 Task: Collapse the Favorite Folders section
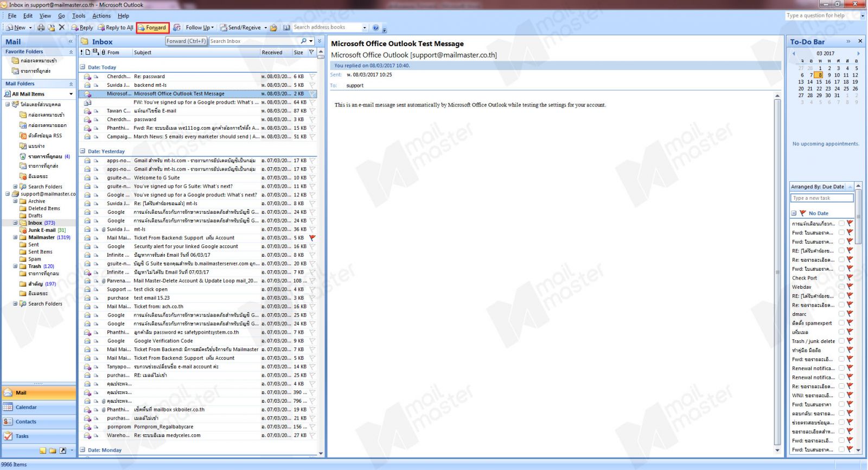[71, 52]
